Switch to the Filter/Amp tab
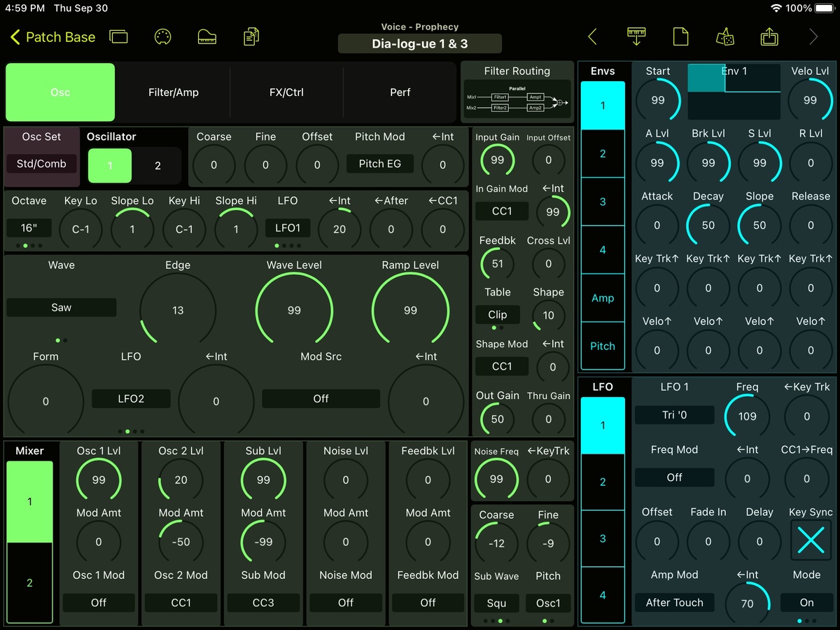Viewport: 840px width, 630px height. pyautogui.click(x=173, y=92)
